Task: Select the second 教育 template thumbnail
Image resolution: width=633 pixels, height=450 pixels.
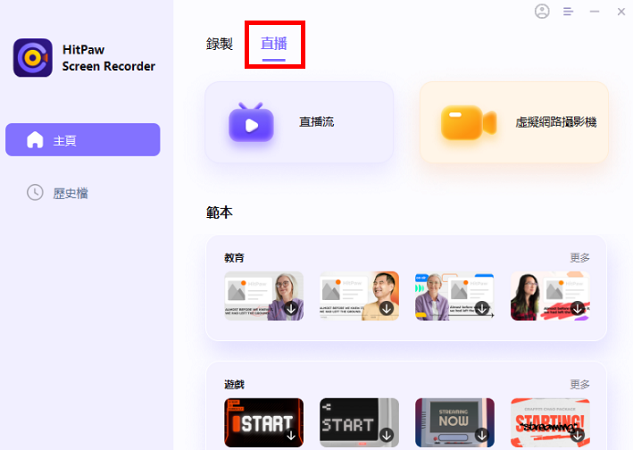Action: point(358,295)
